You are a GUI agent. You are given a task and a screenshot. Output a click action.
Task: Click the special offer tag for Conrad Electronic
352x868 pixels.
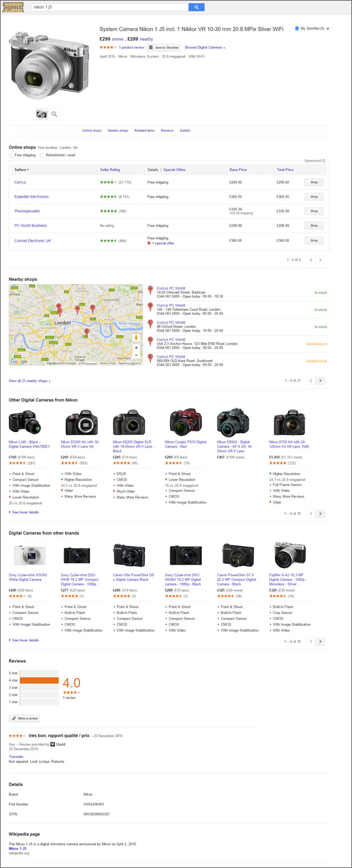click(x=160, y=243)
